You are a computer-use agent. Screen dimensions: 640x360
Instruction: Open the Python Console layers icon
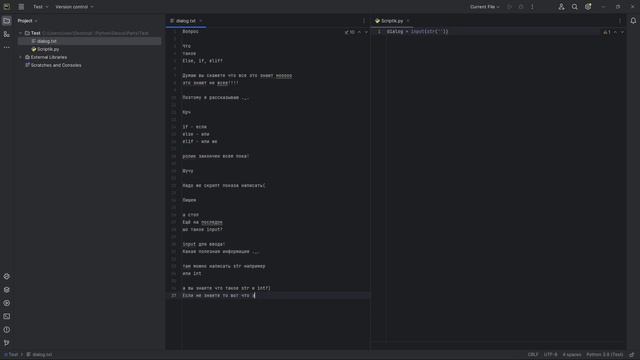click(7, 290)
